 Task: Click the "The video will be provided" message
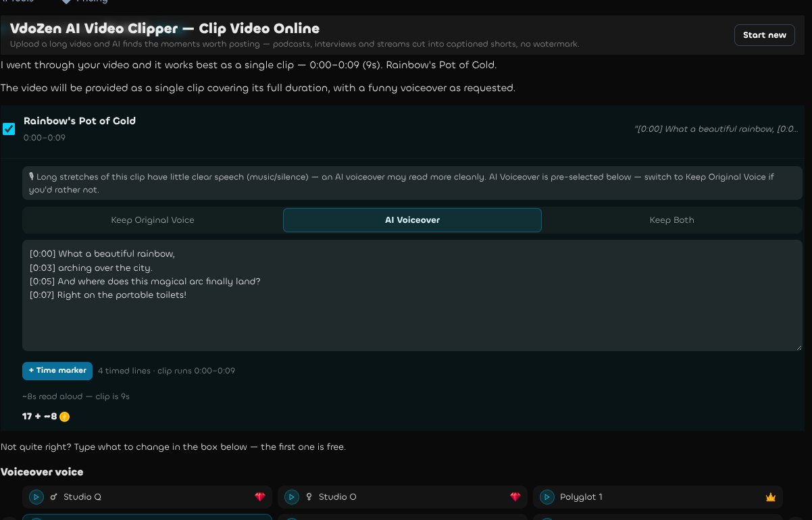pyautogui.click(x=258, y=88)
